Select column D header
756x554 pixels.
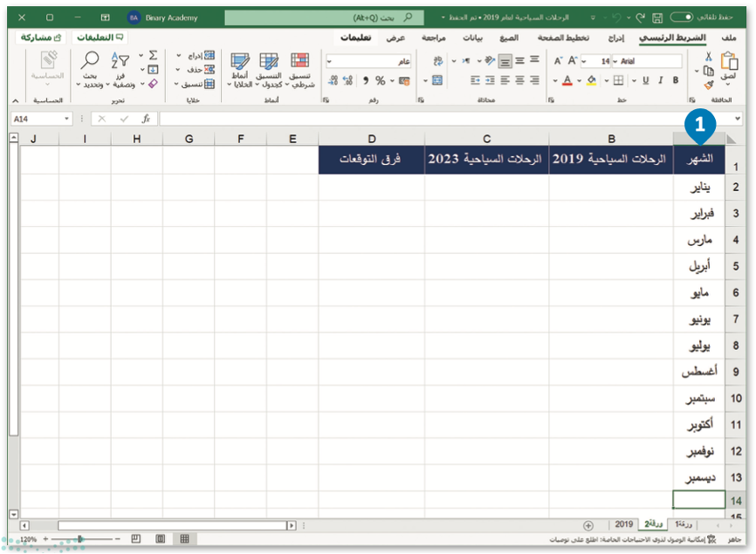(372, 139)
